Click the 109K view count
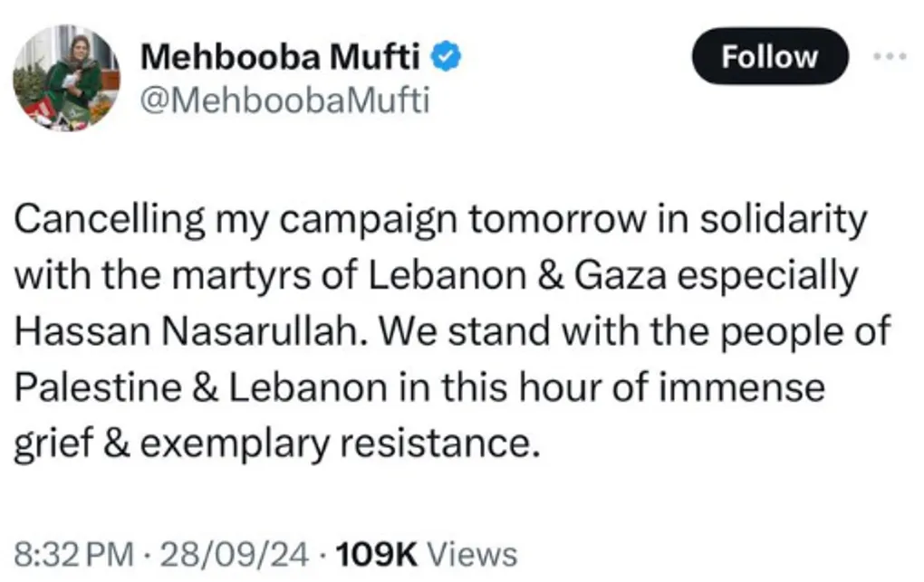 (376, 553)
